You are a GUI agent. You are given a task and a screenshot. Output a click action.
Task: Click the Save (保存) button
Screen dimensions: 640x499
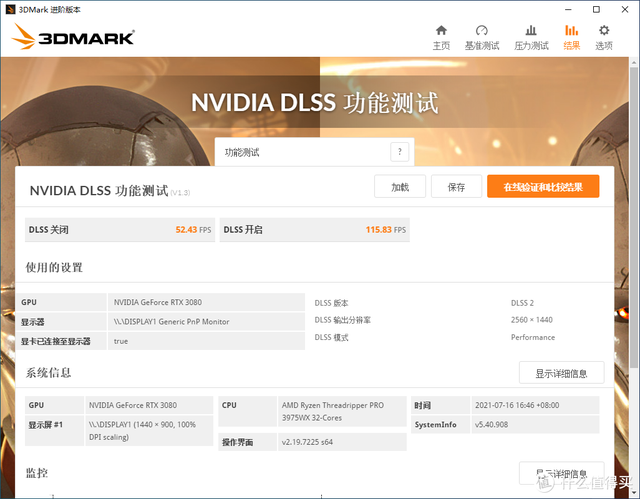pos(456,186)
